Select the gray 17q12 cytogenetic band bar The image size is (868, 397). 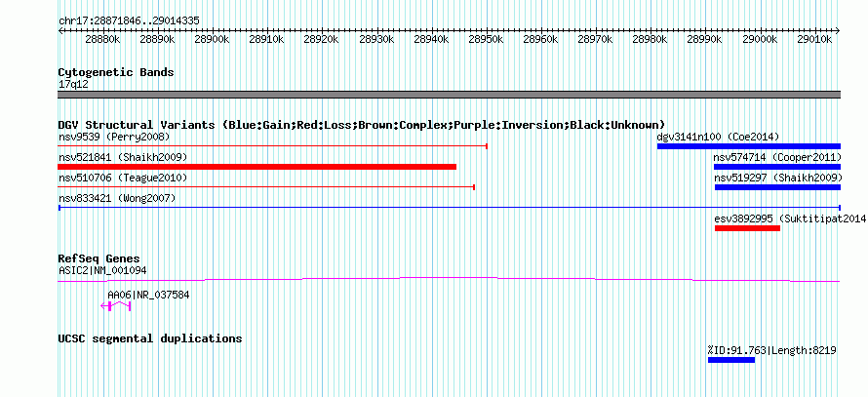click(450, 95)
